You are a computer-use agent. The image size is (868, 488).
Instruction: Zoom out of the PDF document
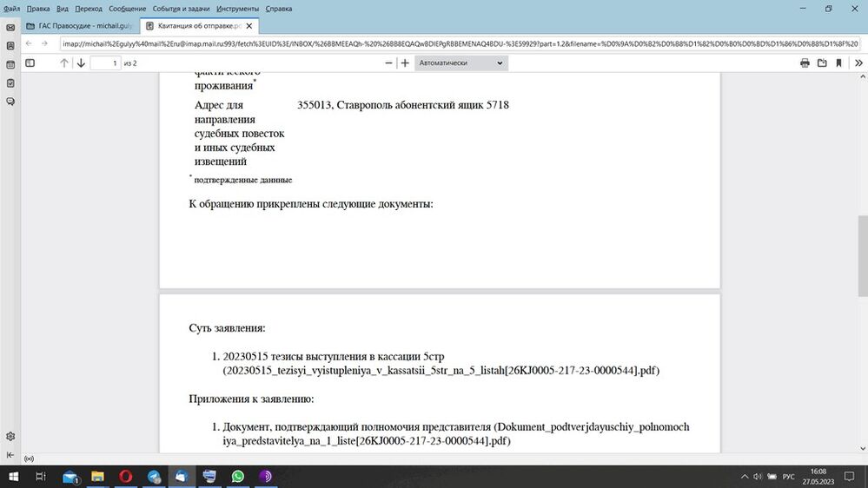(x=388, y=63)
